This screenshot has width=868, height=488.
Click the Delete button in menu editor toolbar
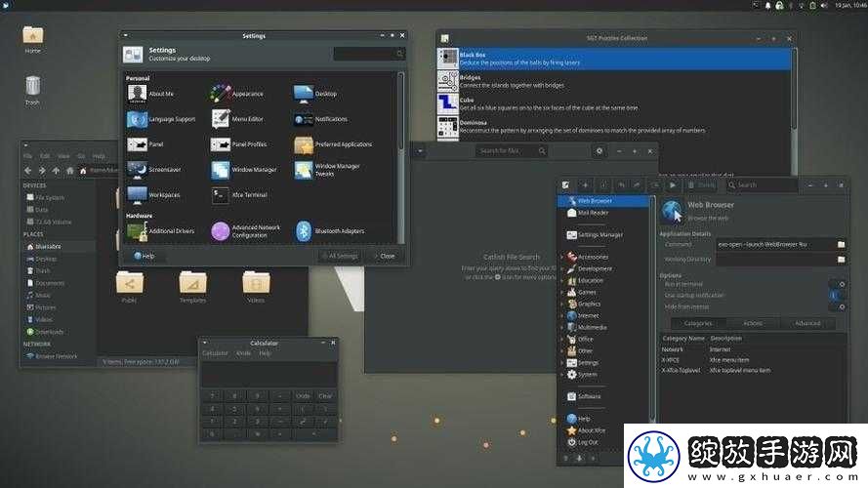pyautogui.click(x=702, y=184)
